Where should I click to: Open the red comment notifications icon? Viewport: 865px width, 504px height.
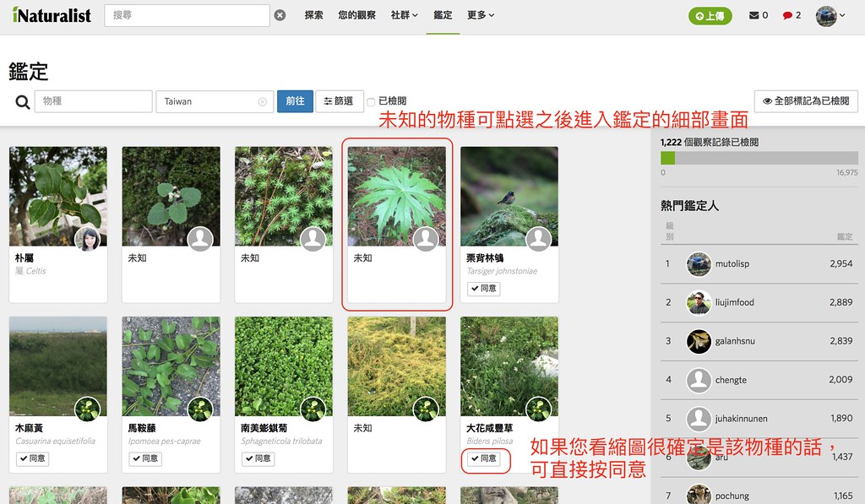(x=787, y=15)
